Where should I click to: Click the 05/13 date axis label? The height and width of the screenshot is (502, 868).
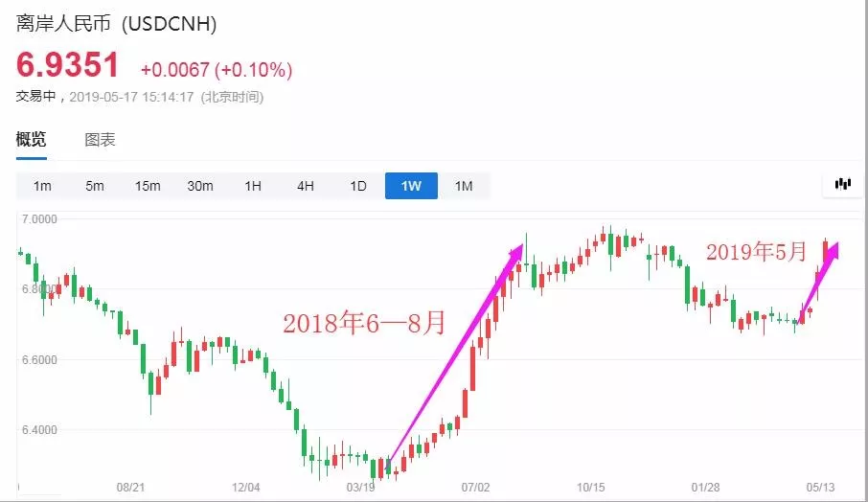[x=820, y=487]
